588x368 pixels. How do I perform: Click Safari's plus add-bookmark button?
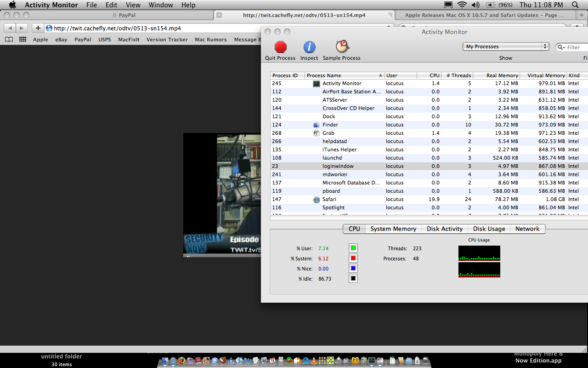[x=38, y=28]
